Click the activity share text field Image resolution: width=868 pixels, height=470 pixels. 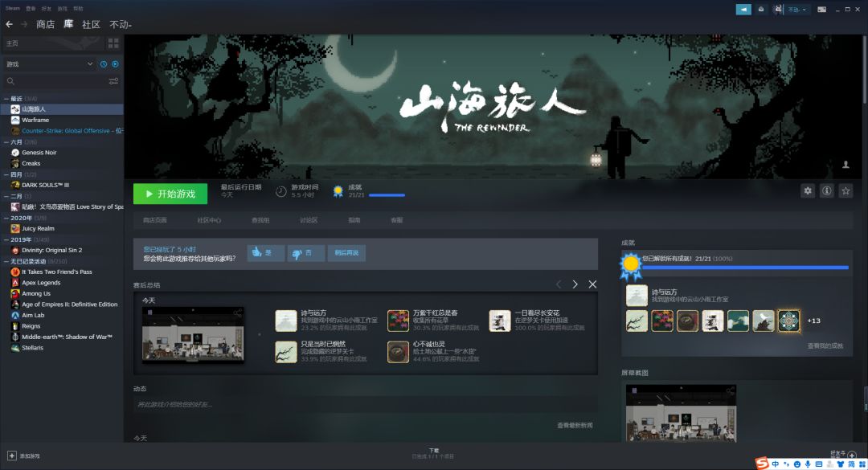pyautogui.click(x=366, y=405)
